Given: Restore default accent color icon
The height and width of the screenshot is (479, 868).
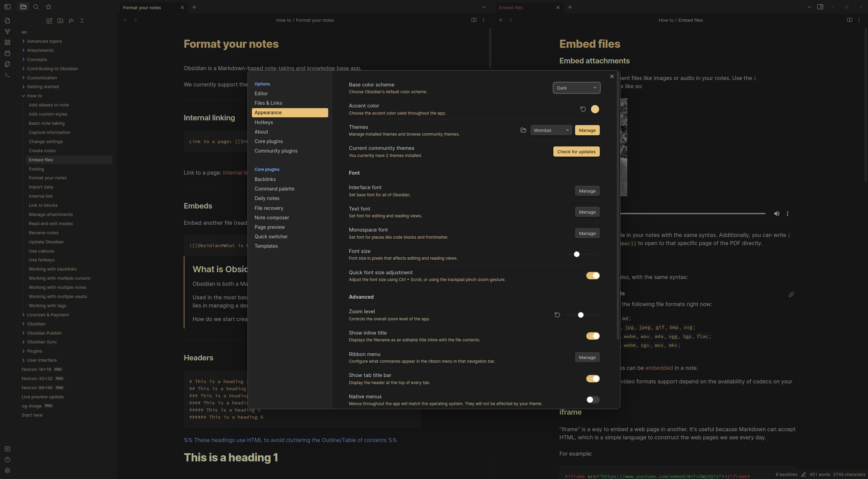Looking at the screenshot, I should point(583,109).
